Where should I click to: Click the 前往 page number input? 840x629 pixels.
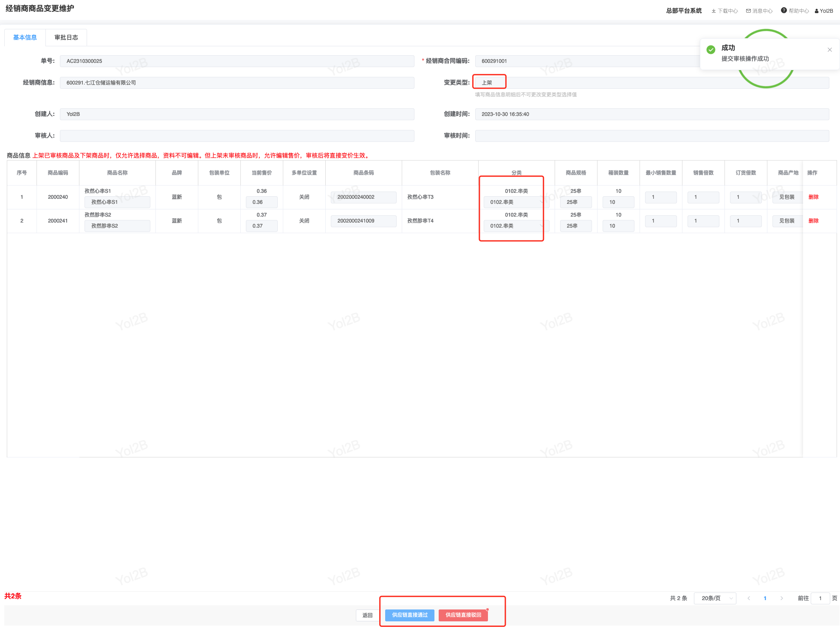tap(820, 598)
